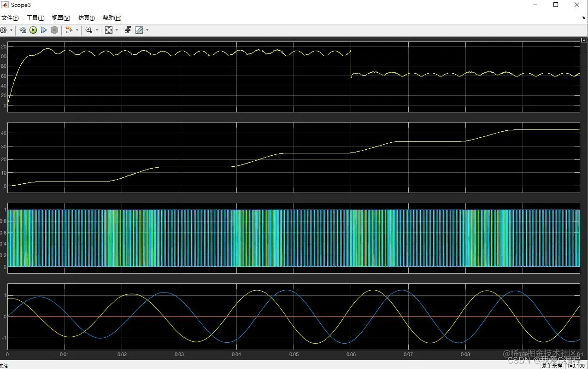This screenshot has height=369, width=588.
Task: Click the 0.6 y-axis label on third plot
Action: (x=3, y=233)
